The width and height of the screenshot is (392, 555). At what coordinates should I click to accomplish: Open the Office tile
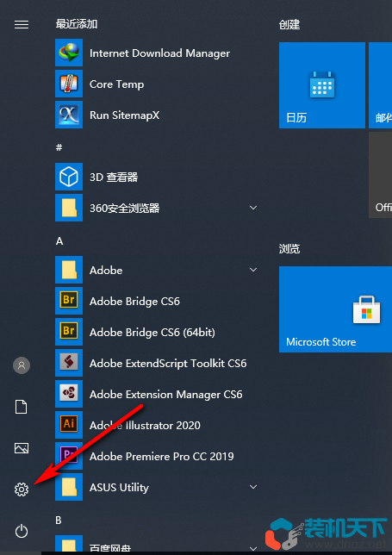pyautogui.click(x=380, y=175)
